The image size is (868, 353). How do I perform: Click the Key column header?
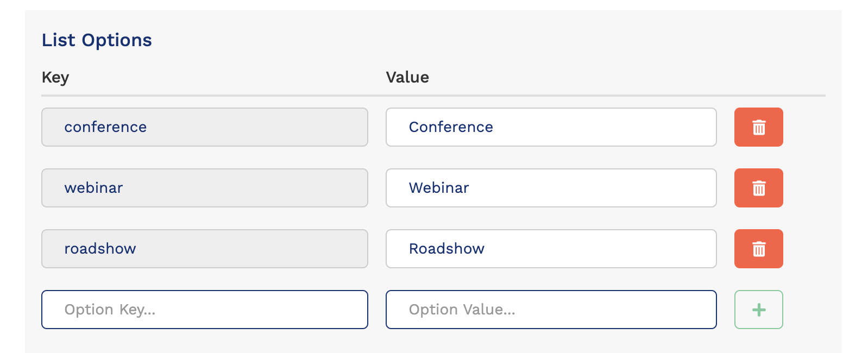(55, 77)
